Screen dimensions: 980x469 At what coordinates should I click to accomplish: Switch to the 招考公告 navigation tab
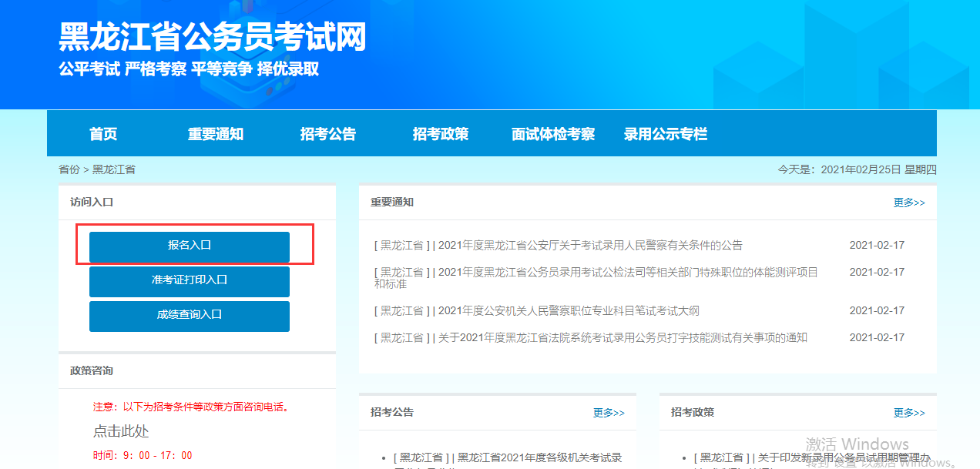click(x=328, y=132)
